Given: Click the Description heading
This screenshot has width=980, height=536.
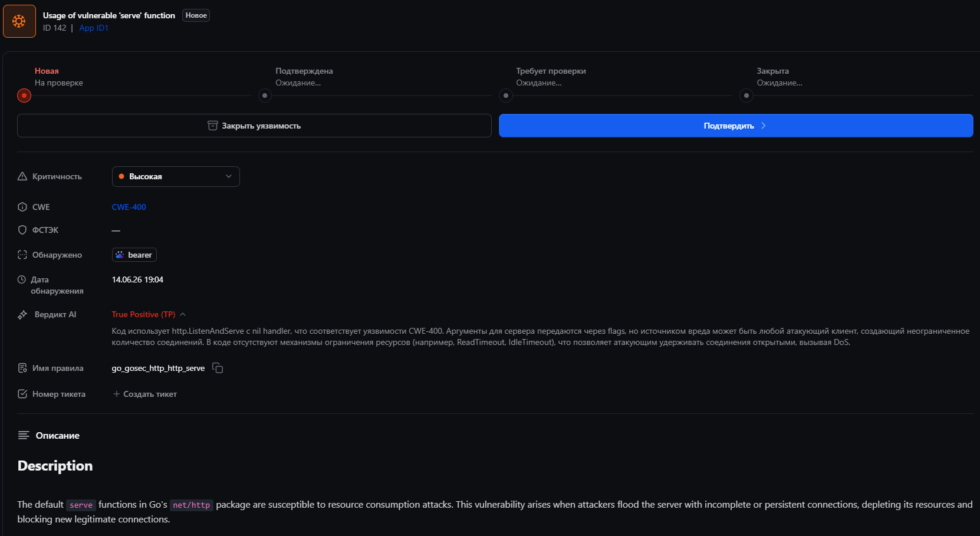Looking at the screenshot, I should 55,466.
